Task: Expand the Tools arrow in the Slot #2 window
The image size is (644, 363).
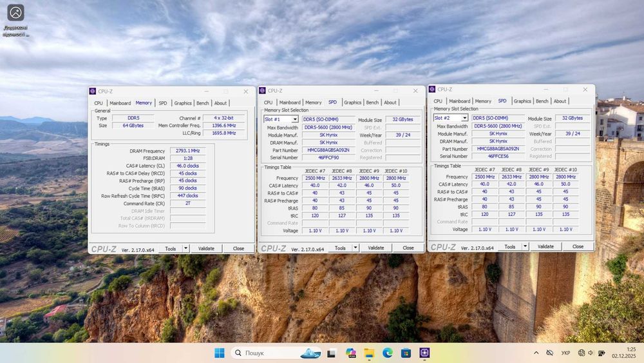Action: pos(525,246)
